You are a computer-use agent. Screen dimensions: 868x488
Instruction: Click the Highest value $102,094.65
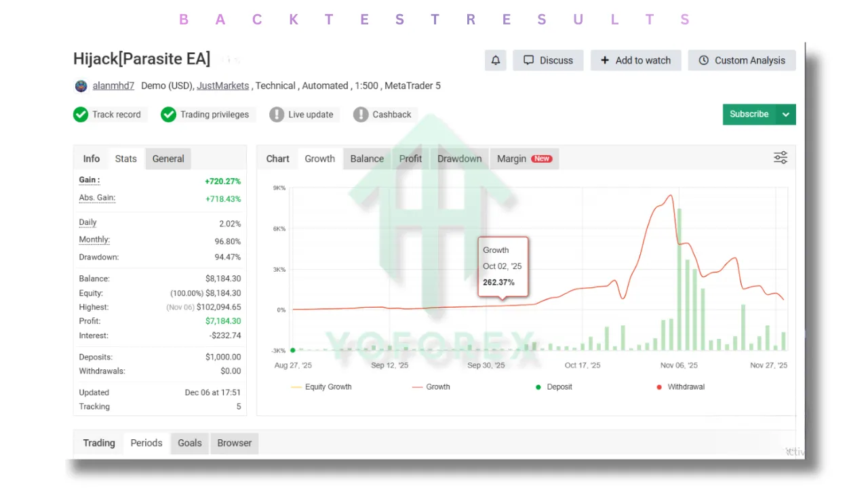219,307
